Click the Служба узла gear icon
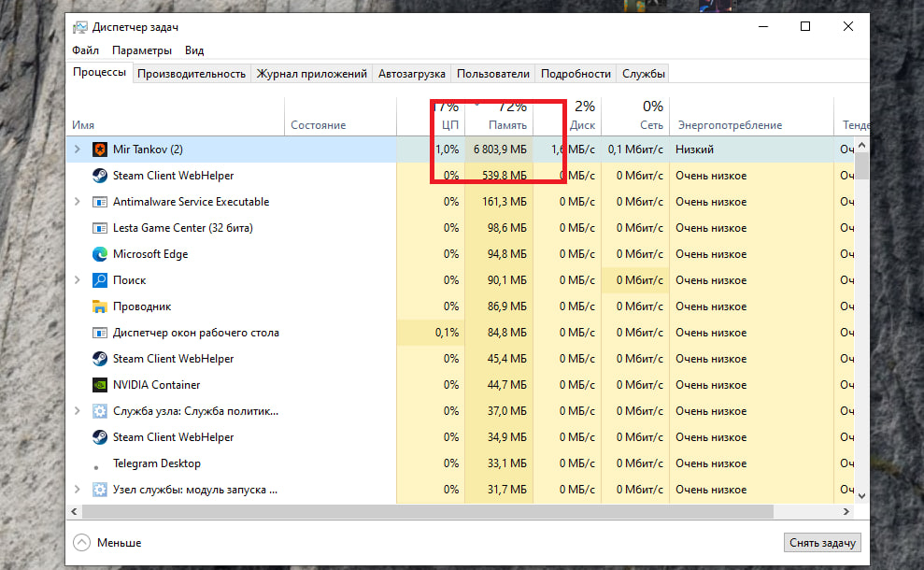Viewport: 924px width, 570px height. pos(100,411)
